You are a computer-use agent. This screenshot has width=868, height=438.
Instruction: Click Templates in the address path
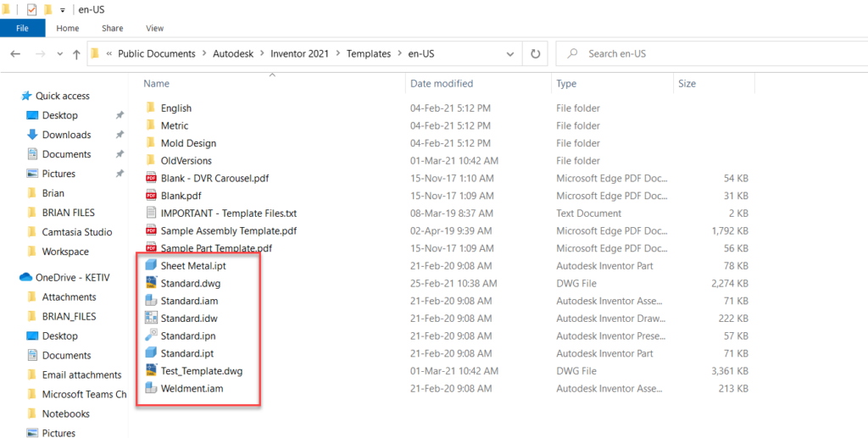[369, 53]
